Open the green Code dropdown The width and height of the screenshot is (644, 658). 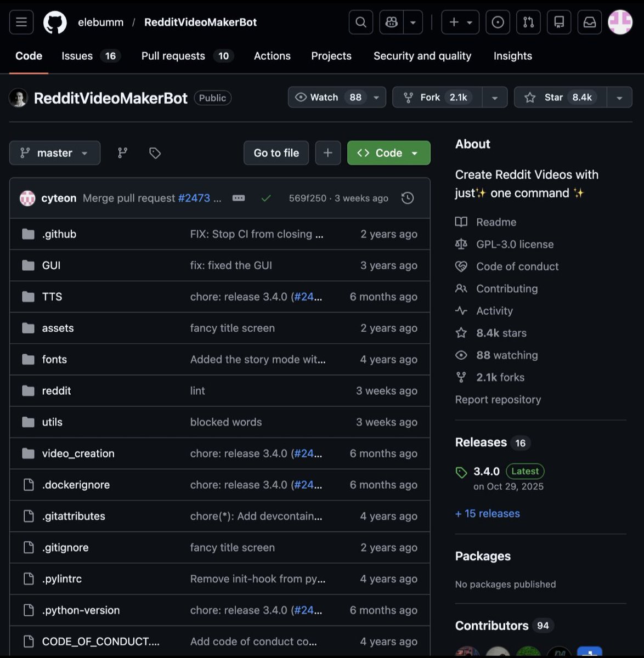pos(389,153)
